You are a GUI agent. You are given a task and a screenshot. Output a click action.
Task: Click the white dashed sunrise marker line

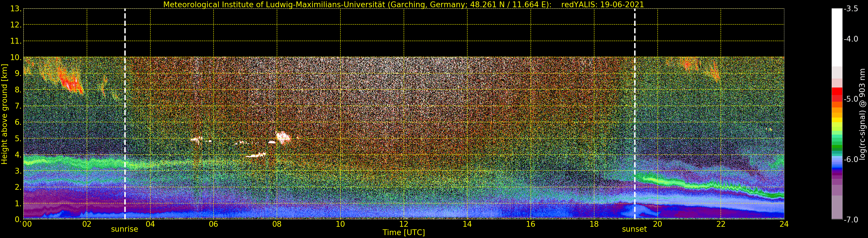(125, 114)
